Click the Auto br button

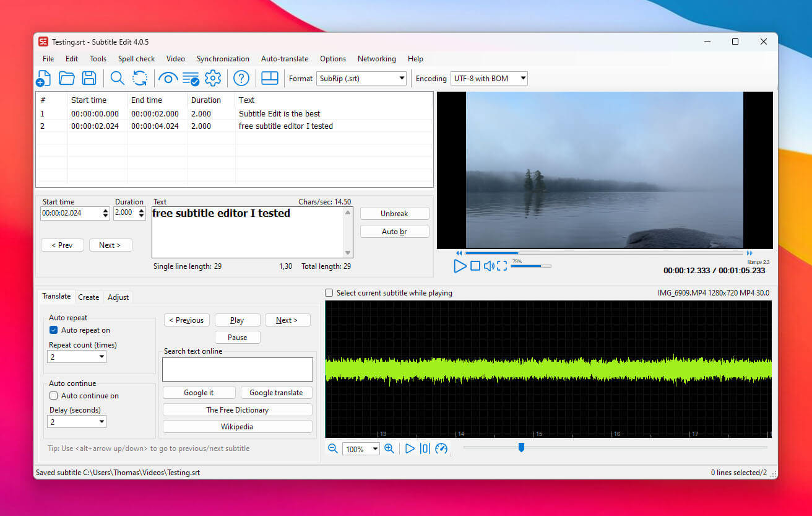pos(395,231)
